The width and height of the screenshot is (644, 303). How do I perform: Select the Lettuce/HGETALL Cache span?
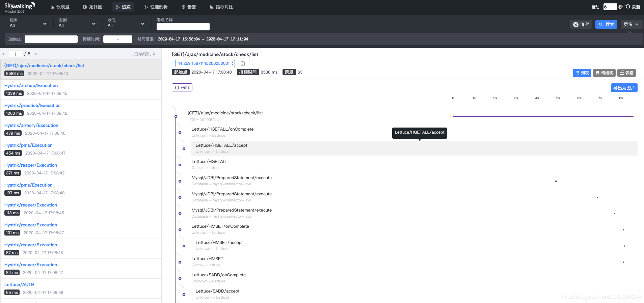(210, 162)
